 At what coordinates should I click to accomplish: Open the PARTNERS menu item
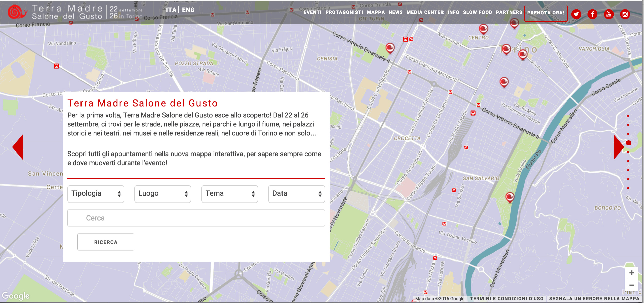509,12
